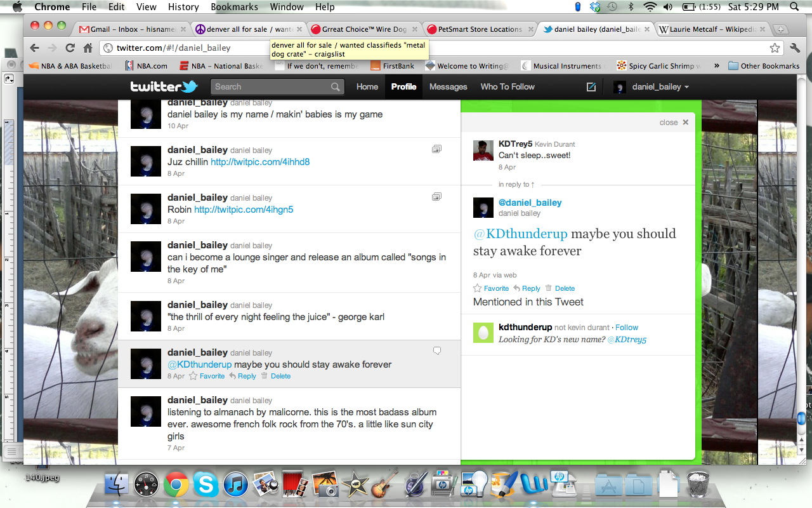Open a new tab with the plus button

tap(781, 29)
